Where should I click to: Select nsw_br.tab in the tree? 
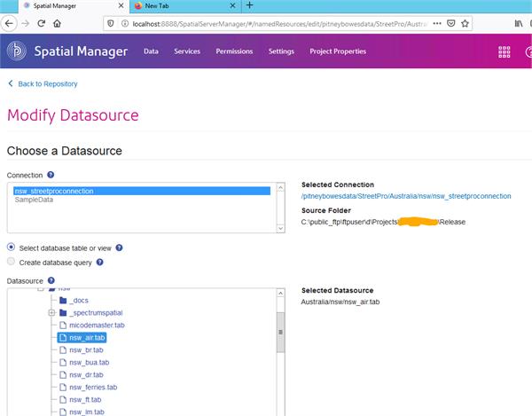tap(86, 349)
